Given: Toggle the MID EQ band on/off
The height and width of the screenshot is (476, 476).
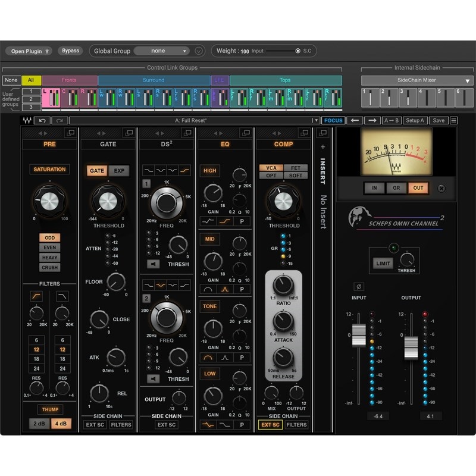Looking at the screenshot, I should tap(210, 239).
